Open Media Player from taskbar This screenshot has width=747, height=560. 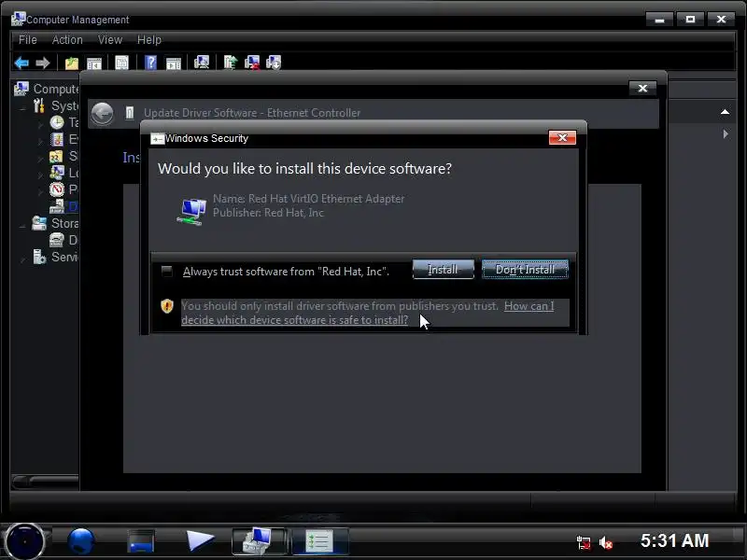[200, 541]
